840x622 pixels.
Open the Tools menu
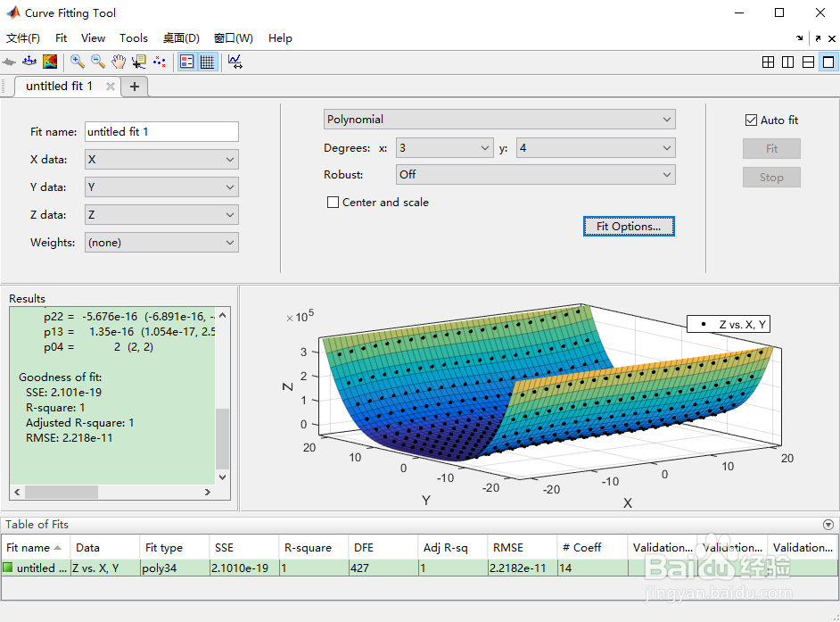[134, 38]
